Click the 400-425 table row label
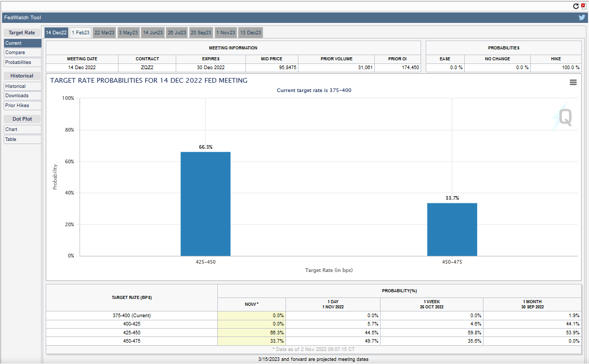Image resolution: width=589 pixels, height=364 pixels. tap(132, 324)
